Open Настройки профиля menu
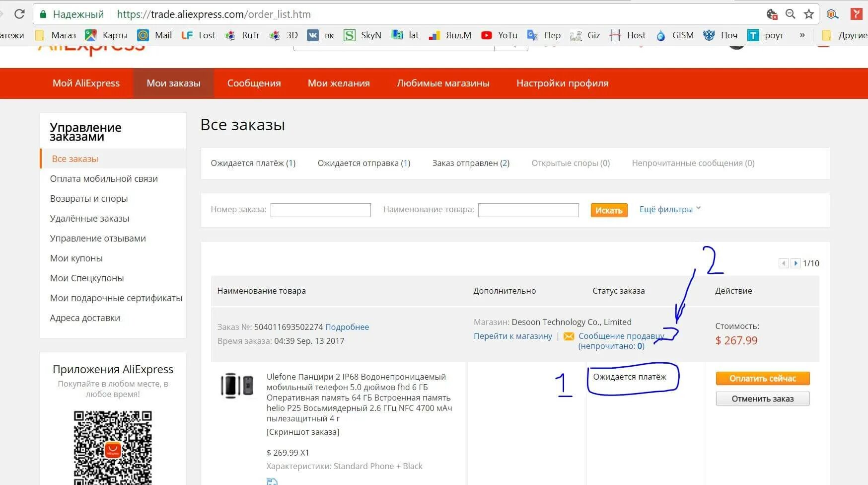 click(562, 83)
